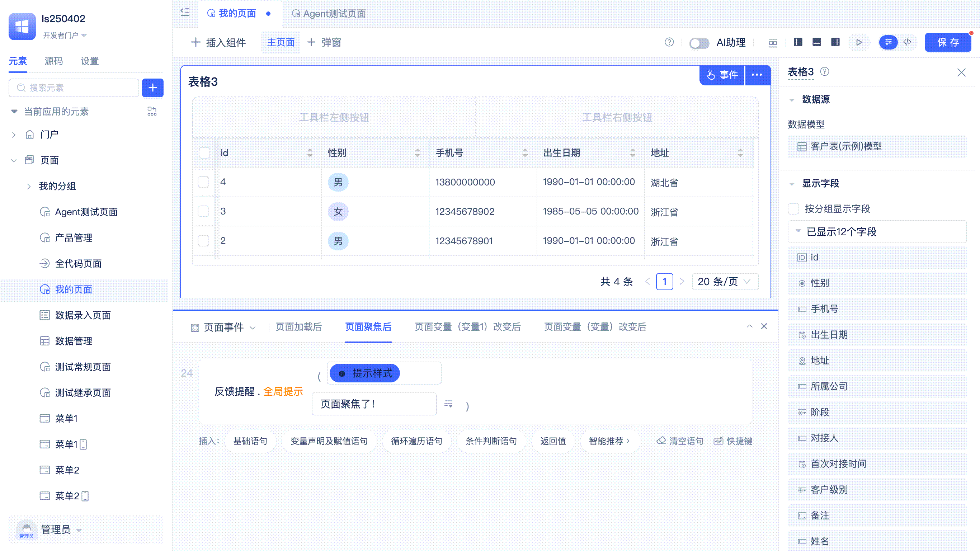
Task: Open 数据录入页面 in the tree
Action: coord(83,315)
